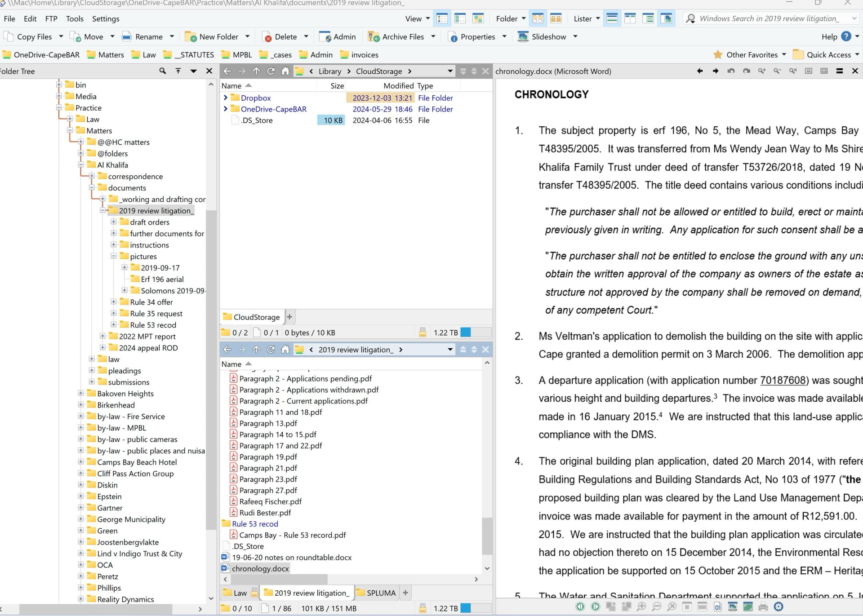The width and height of the screenshot is (863, 616).
Task: Click the search magnifier in Folder Tree header
Action: (x=162, y=71)
